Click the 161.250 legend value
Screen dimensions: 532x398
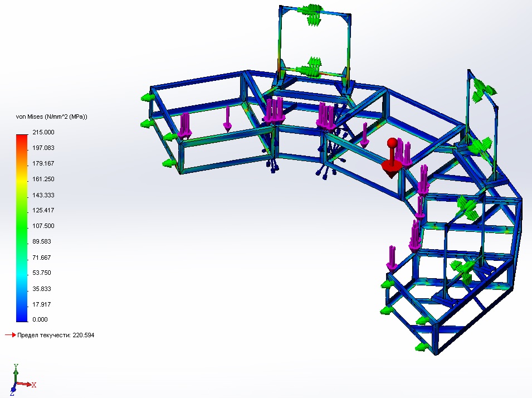43,179
